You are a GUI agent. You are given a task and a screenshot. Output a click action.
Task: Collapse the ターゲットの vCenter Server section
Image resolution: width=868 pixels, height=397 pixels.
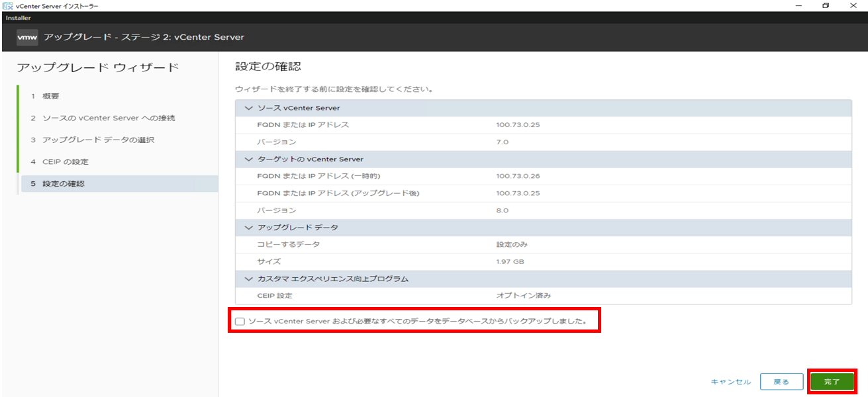point(249,159)
